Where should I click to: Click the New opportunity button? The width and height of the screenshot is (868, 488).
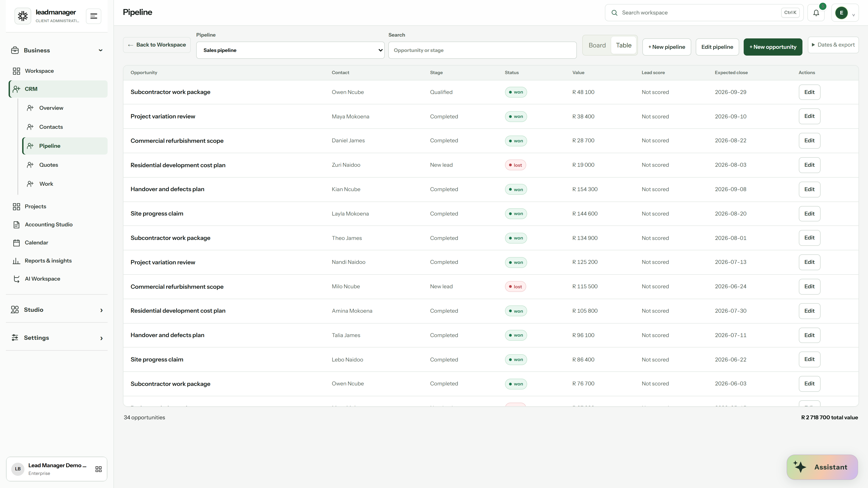point(773,47)
